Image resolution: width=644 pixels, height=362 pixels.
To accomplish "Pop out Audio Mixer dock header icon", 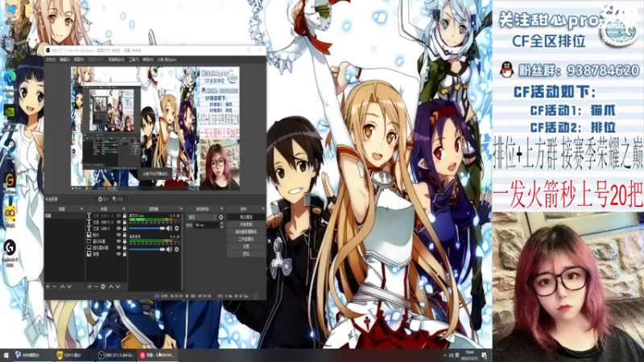I will (180, 209).
